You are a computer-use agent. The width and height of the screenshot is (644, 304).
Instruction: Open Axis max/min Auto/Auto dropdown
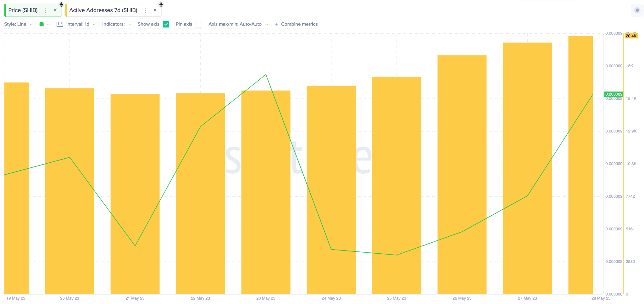(x=238, y=24)
